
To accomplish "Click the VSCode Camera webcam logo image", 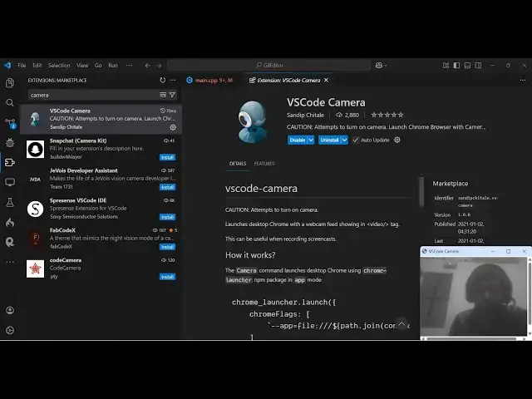I will coord(252,121).
